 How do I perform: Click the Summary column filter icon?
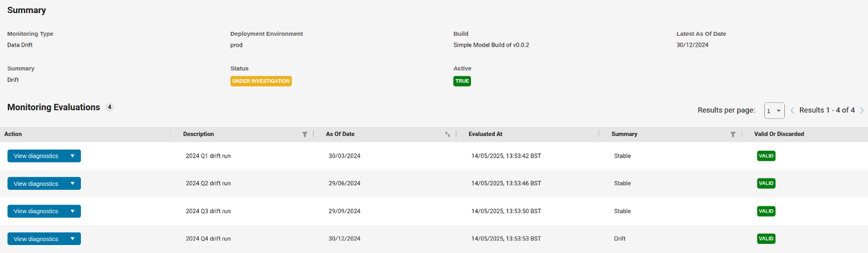(x=733, y=134)
